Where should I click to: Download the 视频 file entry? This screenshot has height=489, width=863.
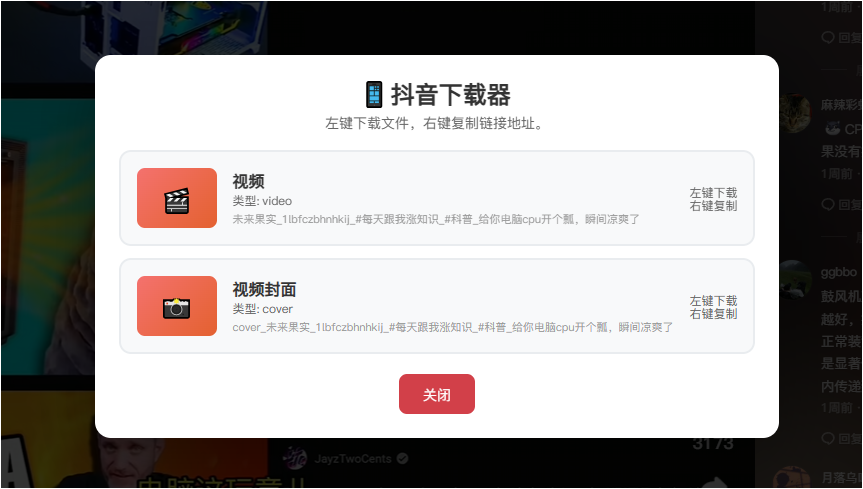point(436,198)
